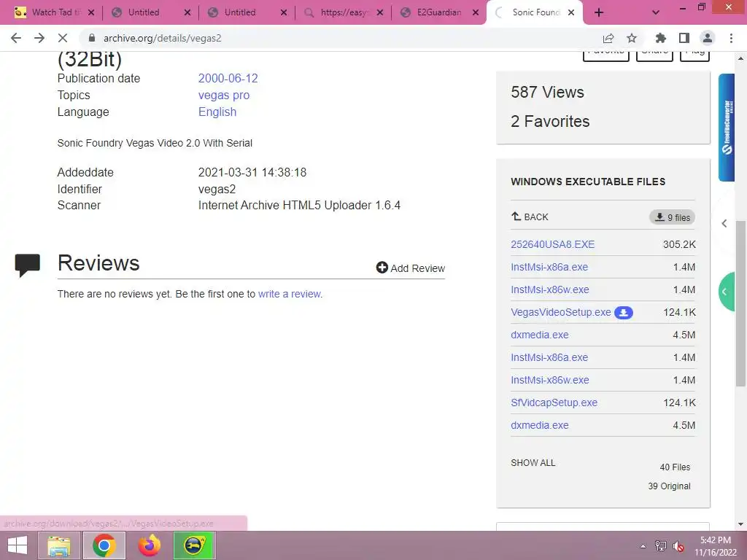Screen dimensions: 747x560
Task: Switch to first Untitled tab
Action: [x=144, y=12]
